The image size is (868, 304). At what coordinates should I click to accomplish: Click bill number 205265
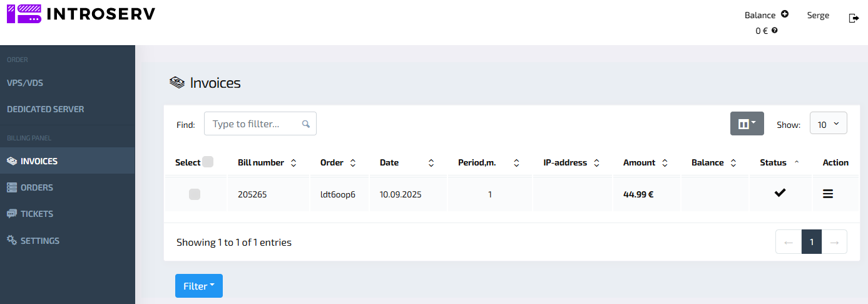[x=252, y=194]
